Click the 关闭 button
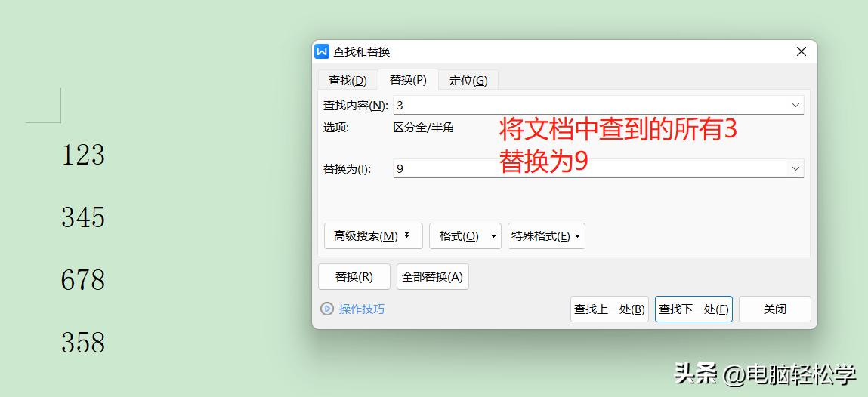 click(x=775, y=309)
